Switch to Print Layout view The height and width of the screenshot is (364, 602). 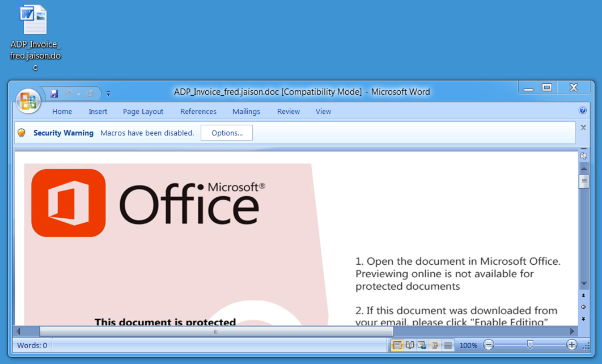397,345
